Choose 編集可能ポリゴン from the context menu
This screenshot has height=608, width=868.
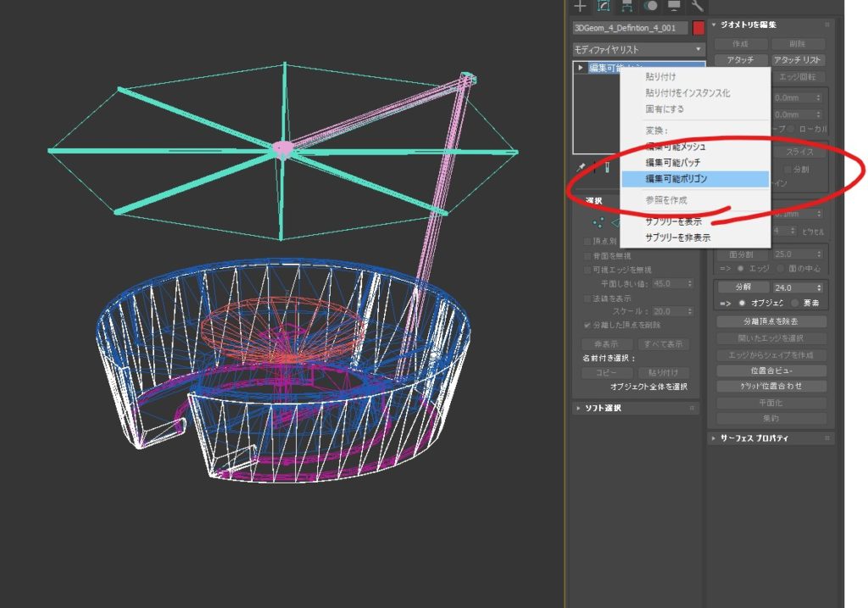coord(676,179)
